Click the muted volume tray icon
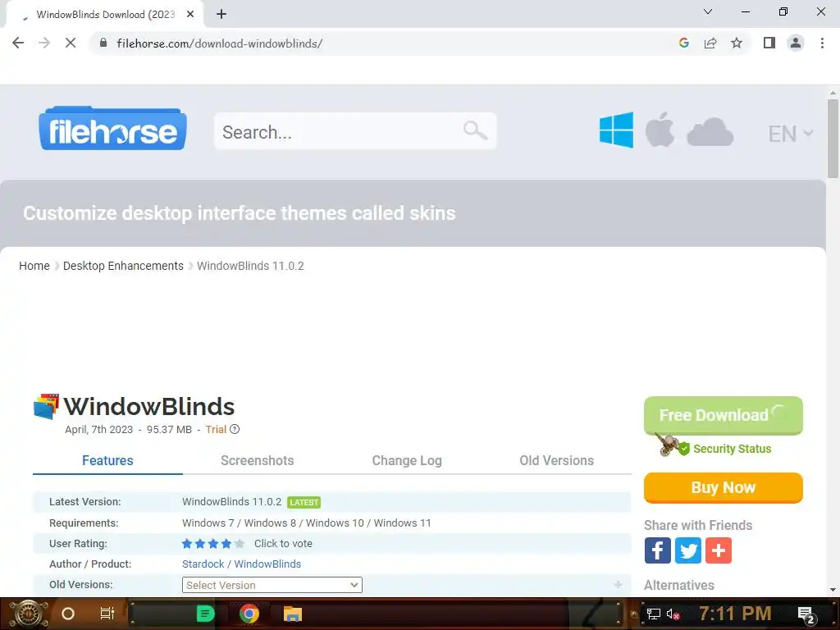Viewport: 840px width, 630px height. point(673,614)
